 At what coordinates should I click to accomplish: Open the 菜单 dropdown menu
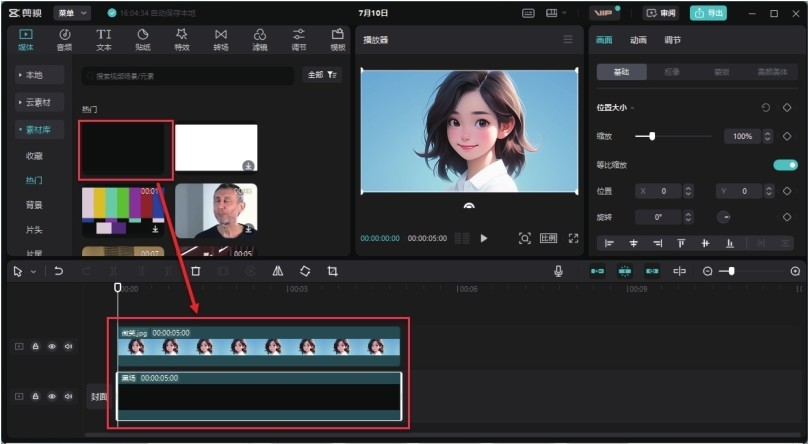click(72, 13)
